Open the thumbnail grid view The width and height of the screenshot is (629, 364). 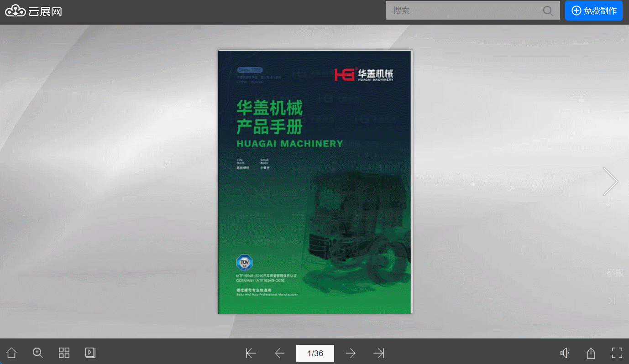point(64,353)
